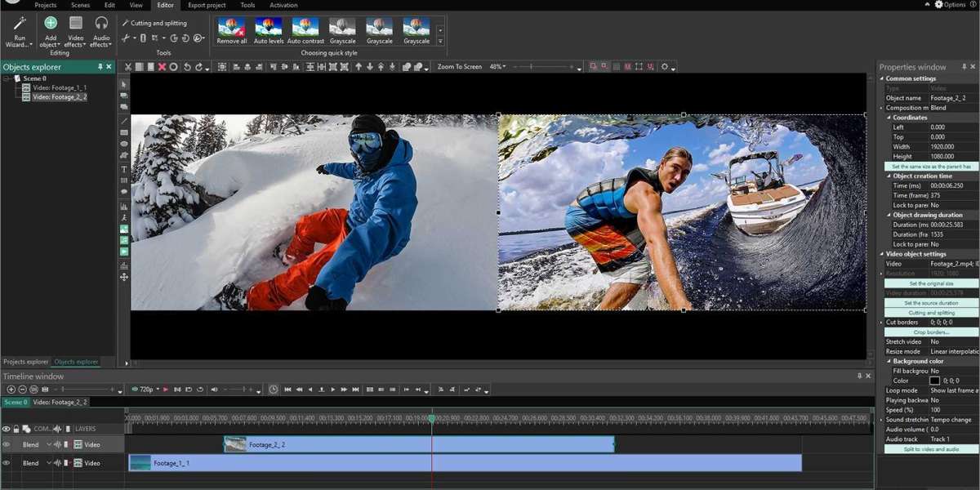This screenshot has width=980, height=490.
Task: Click the Crop borders button
Action: 931,332
